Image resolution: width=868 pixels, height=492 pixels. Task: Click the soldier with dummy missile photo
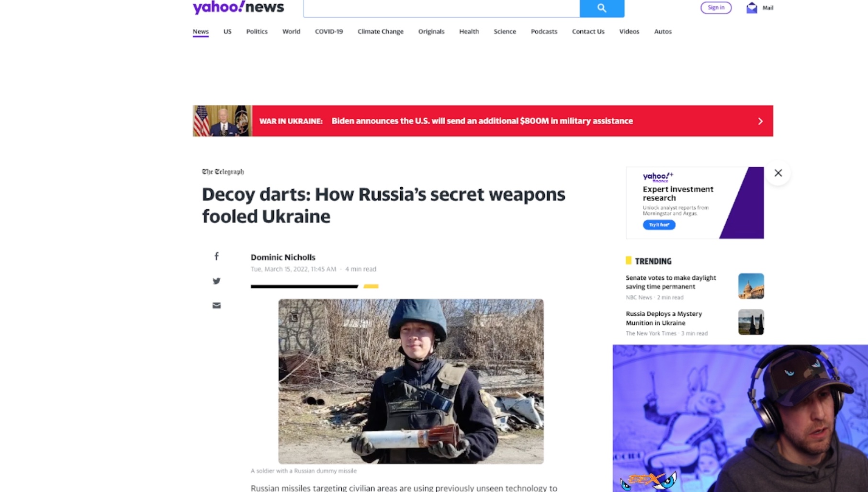(x=411, y=381)
